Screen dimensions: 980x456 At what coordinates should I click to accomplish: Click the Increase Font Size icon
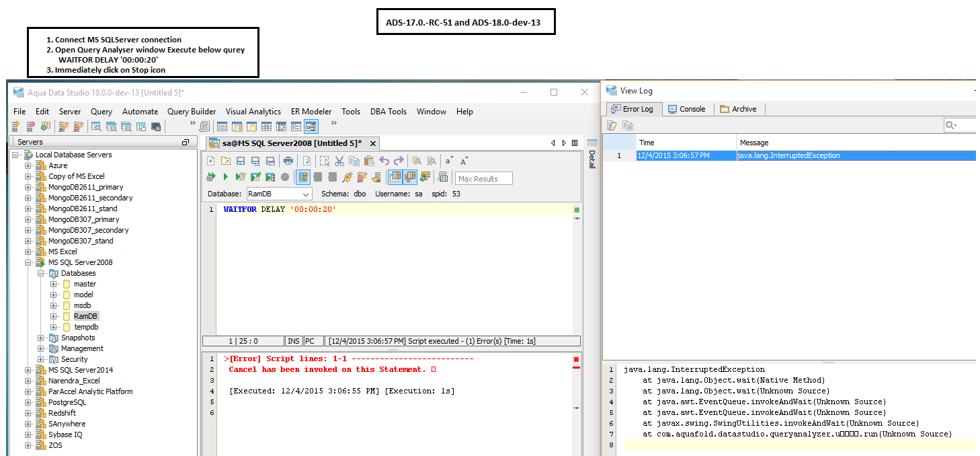[464, 160]
